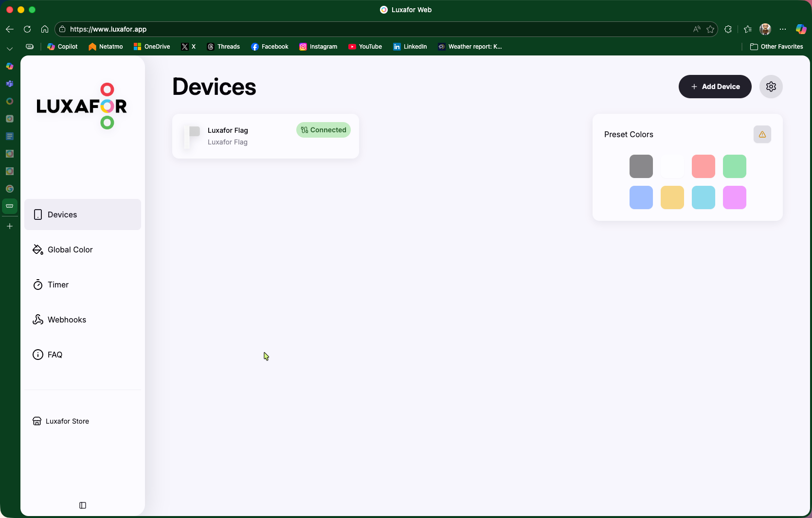This screenshot has height=518, width=812.
Task: Open browser Settings and more menu
Action: 782,29
